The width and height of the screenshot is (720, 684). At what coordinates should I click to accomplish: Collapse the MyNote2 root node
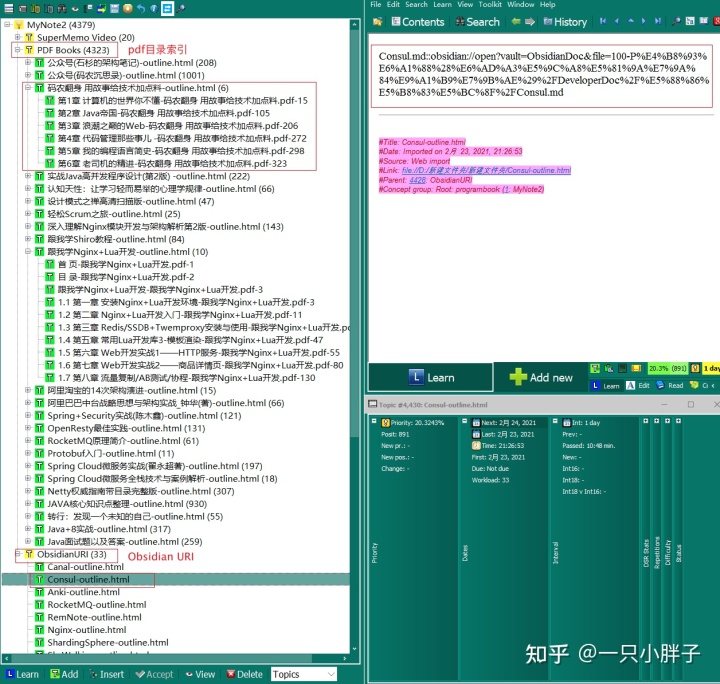point(7,24)
